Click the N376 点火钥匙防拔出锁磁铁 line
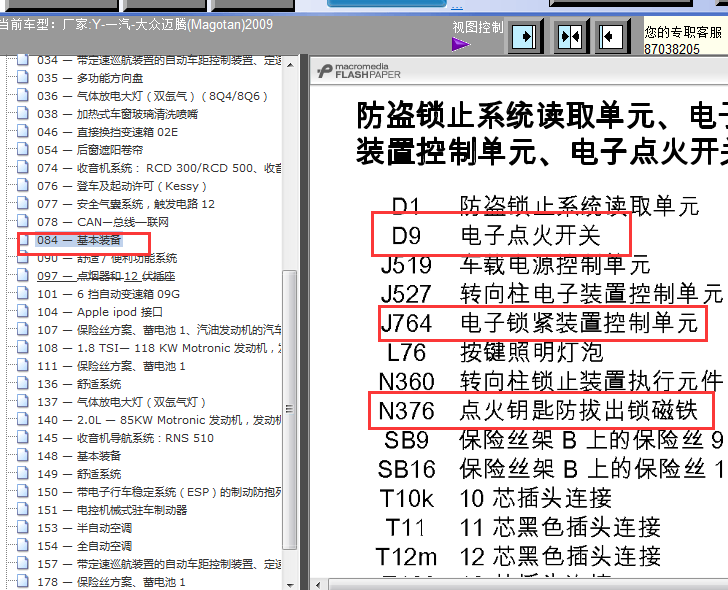 click(x=539, y=410)
